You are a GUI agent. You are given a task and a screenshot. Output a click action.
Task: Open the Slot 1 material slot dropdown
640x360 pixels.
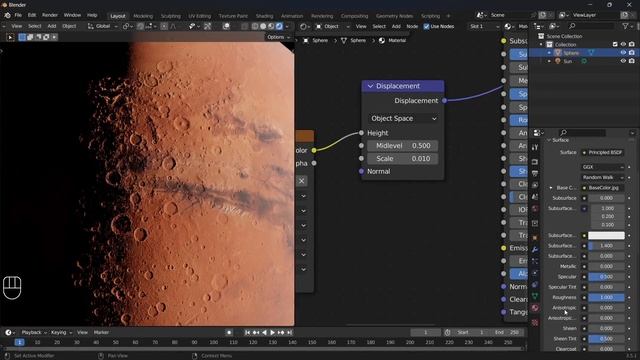(484, 26)
